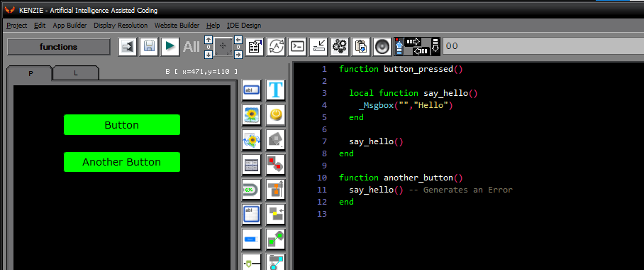Select the blue bar widget tool
Viewport: 644px width, 270px height.
click(x=251, y=239)
